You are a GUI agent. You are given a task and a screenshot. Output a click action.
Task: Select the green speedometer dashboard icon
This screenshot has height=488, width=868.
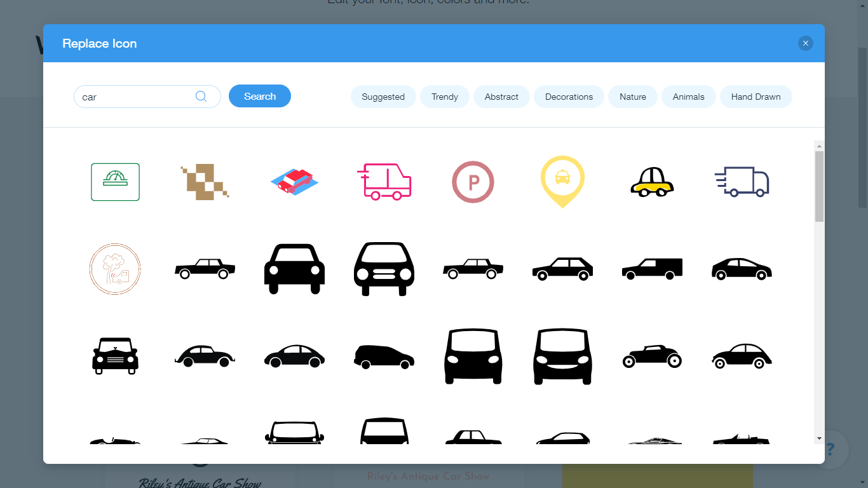(115, 182)
